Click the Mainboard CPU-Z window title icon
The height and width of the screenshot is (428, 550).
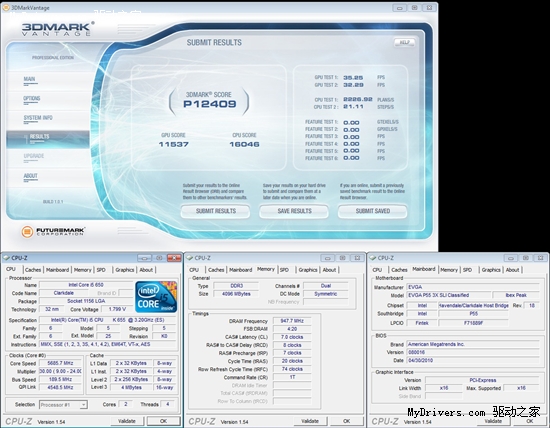tap(373, 258)
